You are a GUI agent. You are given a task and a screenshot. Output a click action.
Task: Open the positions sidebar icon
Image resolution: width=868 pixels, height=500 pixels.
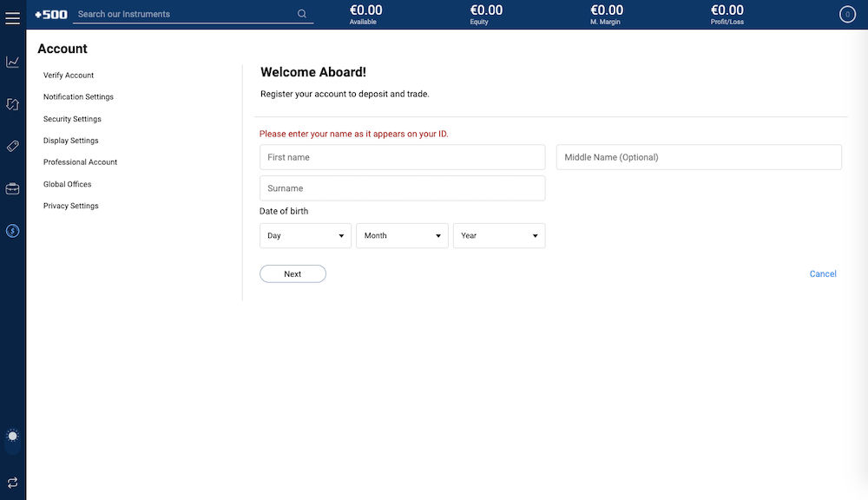coord(12,104)
